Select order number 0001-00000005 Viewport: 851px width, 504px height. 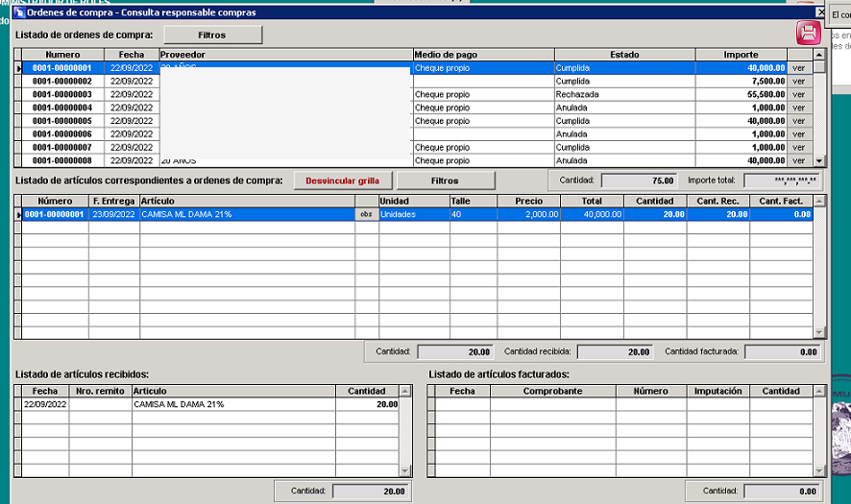[63, 121]
